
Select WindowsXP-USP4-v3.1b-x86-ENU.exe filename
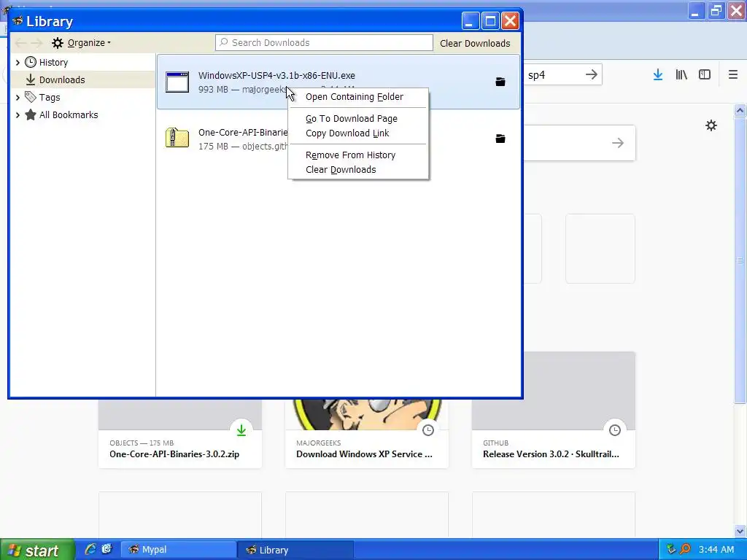pos(276,75)
